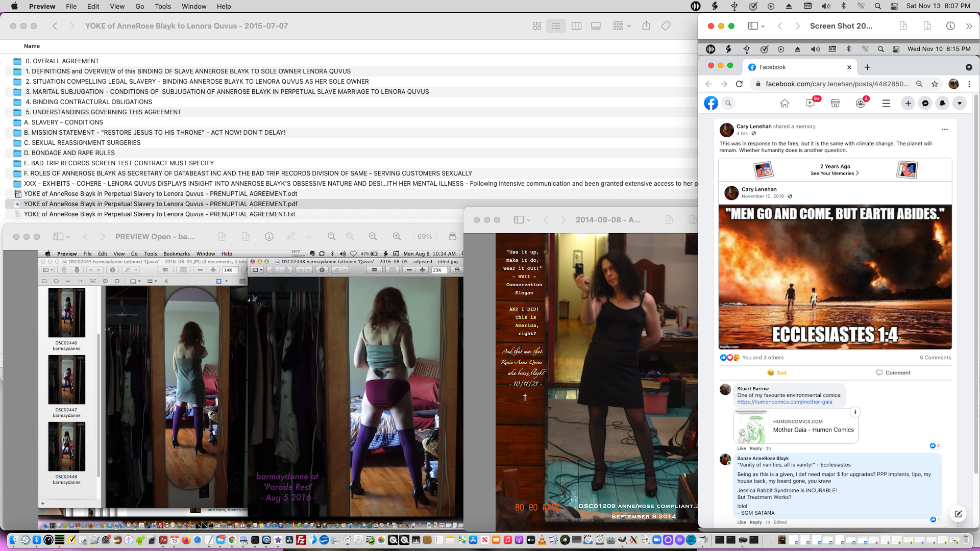Open the Markup pencil tool in Preview toolbar

coord(291,236)
